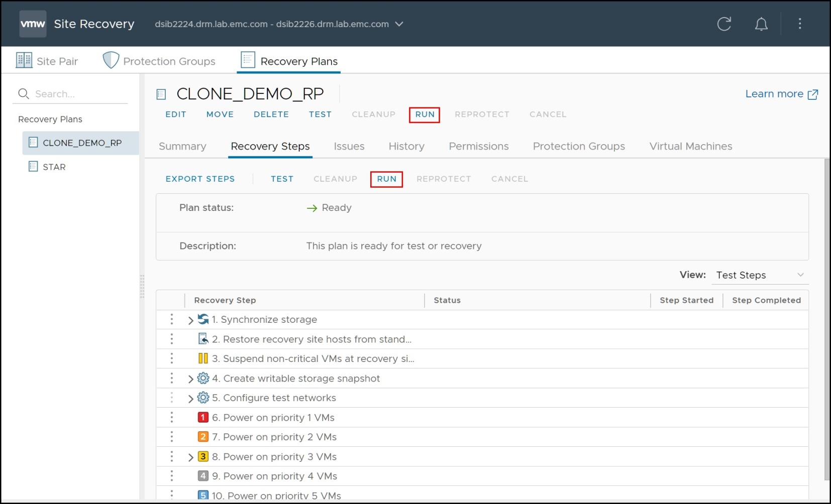Click DELETE for the recovery plan
Screen dimensions: 831x504
[271, 114]
